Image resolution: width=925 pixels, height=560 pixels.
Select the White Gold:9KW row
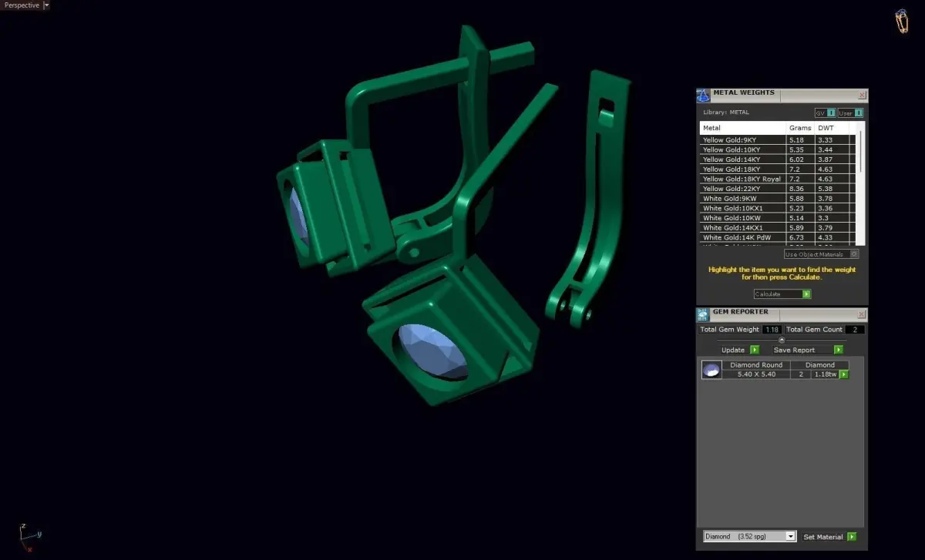(x=777, y=199)
